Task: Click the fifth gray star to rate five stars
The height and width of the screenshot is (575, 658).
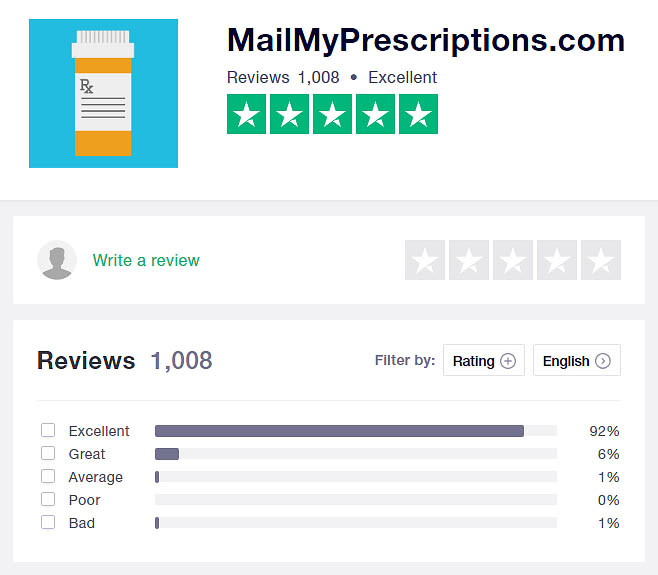Action: [601, 260]
